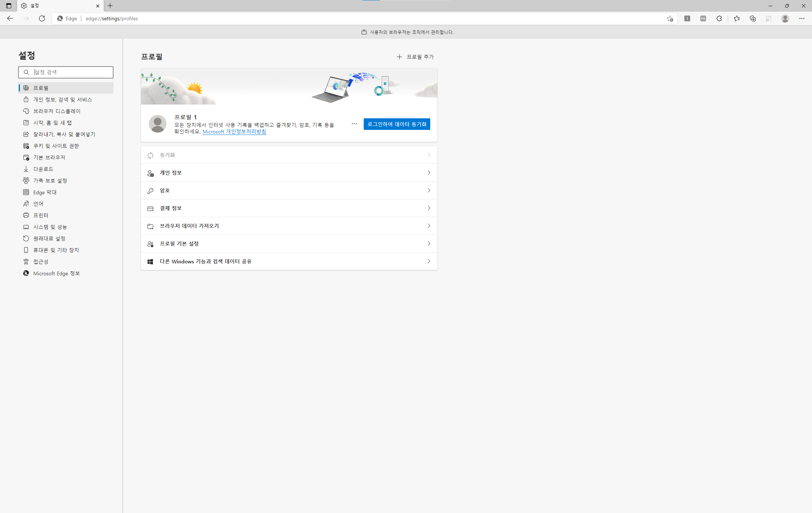Screen dimensions: 812x513
Task: Open Microsoft 개인정보처리방침 link
Action: click(x=234, y=132)
